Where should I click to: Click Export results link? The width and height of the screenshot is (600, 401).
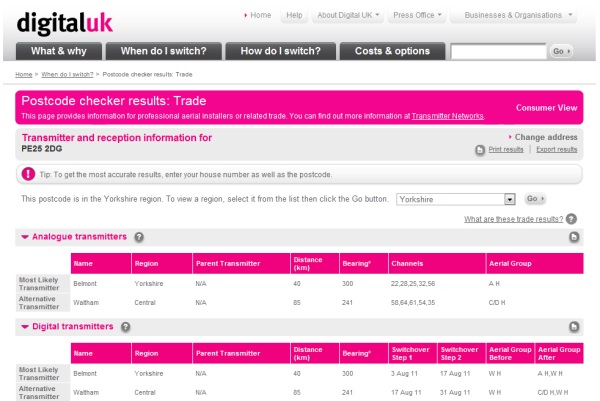click(557, 150)
